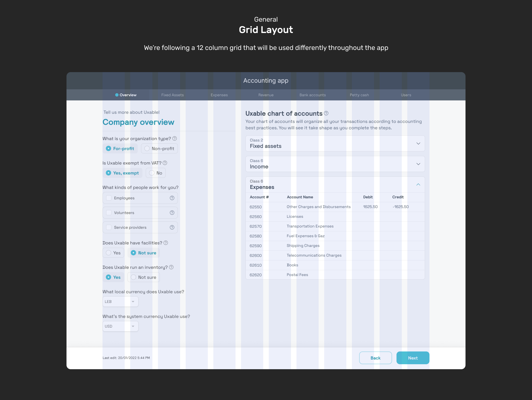Collapse the Expenses class 6 section
The height and width of the screenshot is (400, 532).
pos(418,184)
